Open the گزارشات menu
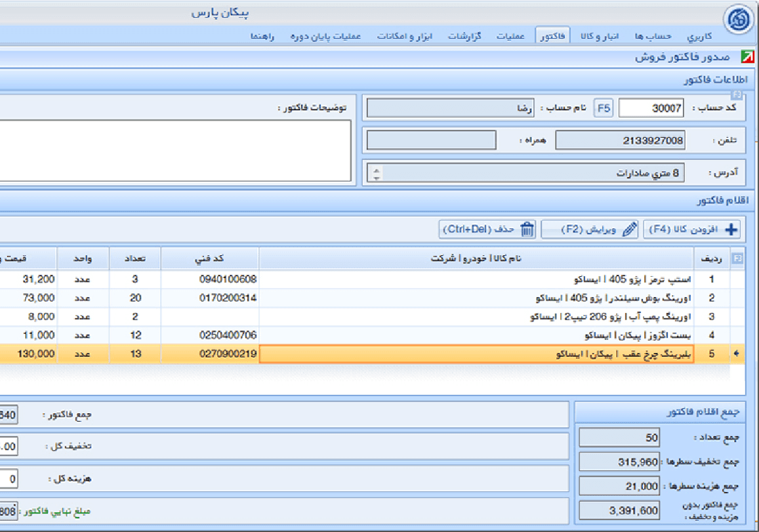This screenshot has width=759, height=532. (464, 36)
